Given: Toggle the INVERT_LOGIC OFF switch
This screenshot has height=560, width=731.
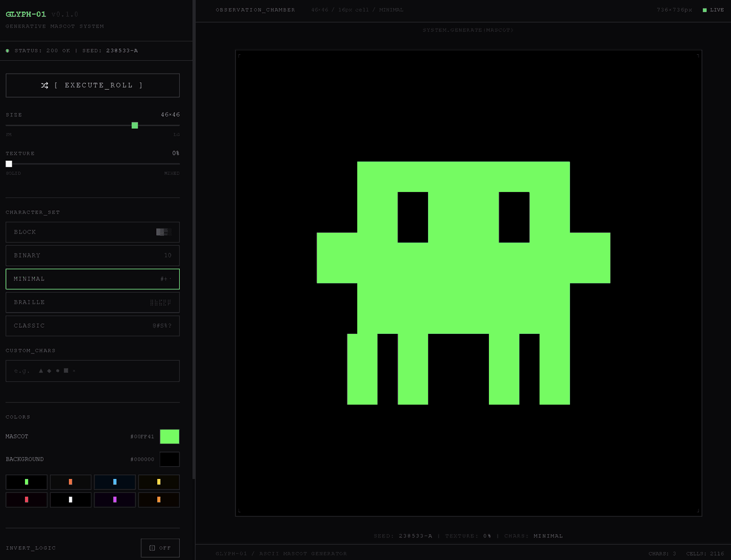Looking at the screenshot, I should pos(160,548).
